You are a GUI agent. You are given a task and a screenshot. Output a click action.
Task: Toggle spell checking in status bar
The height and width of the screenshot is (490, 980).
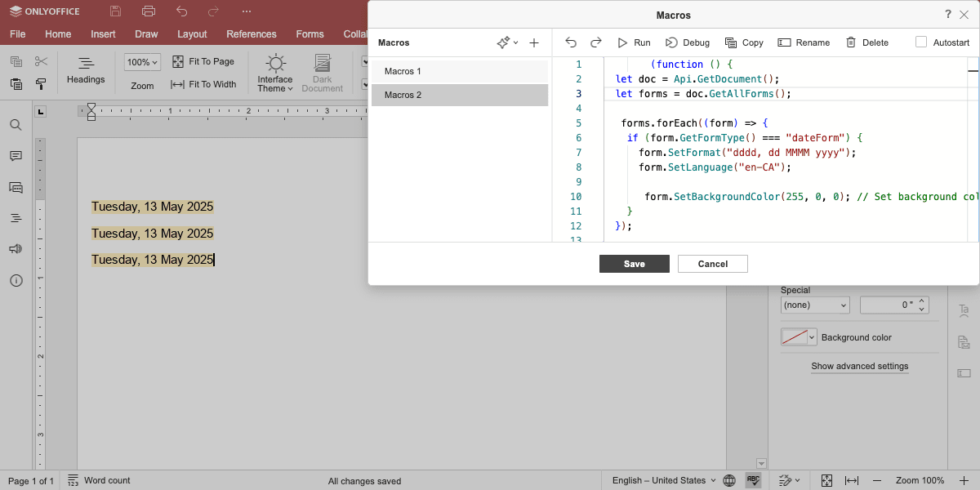pyautogui.click(x=754, y=480)
